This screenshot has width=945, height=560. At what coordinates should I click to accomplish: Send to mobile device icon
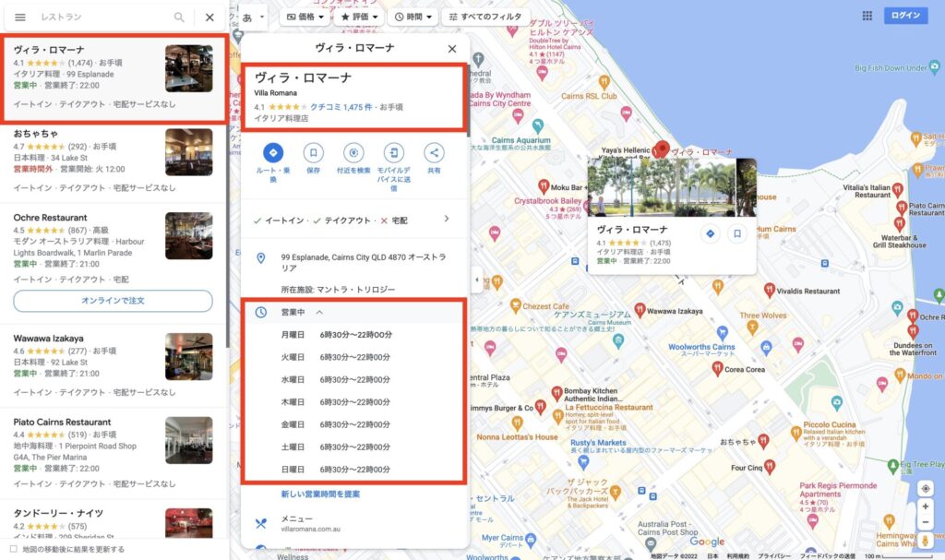pos(393,153)
